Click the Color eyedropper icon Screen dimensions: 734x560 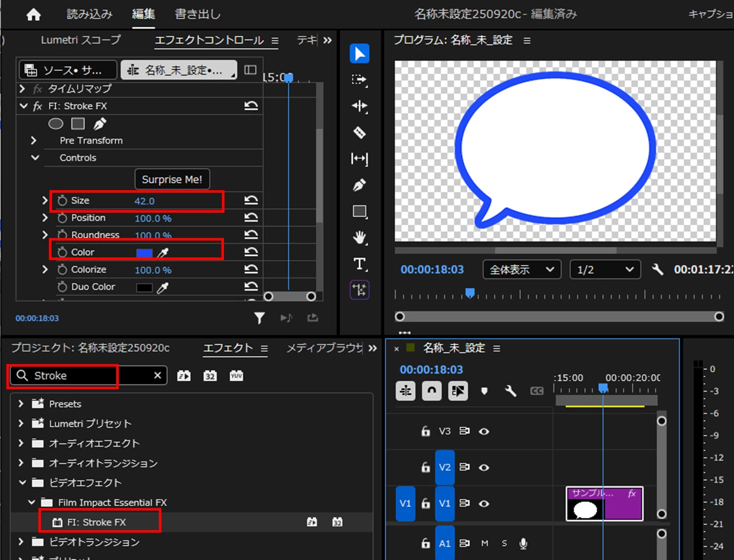coord(163,253)
